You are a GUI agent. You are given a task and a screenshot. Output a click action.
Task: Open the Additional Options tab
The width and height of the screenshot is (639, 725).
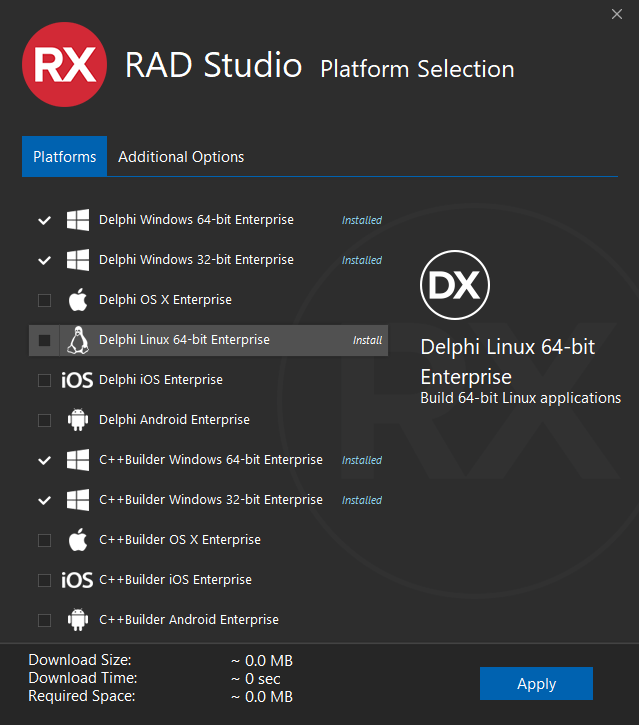(x=181, y=157)
